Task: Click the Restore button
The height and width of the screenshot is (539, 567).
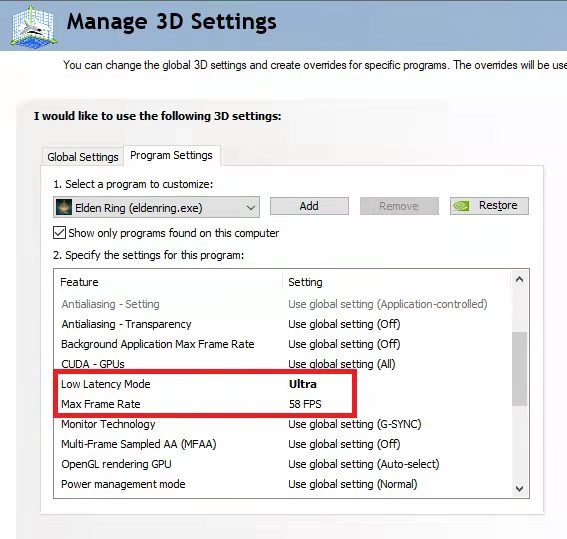Action: pos(489,206)
